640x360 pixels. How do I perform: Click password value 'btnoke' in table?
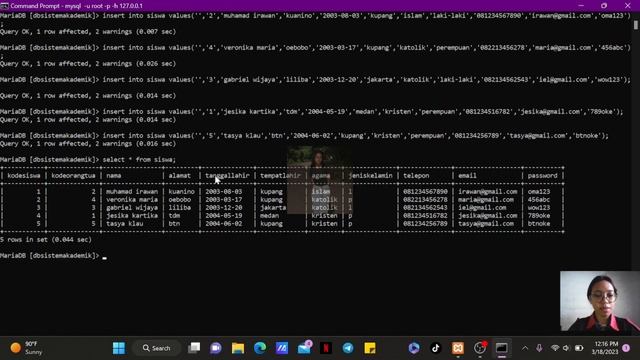[539, 224]
